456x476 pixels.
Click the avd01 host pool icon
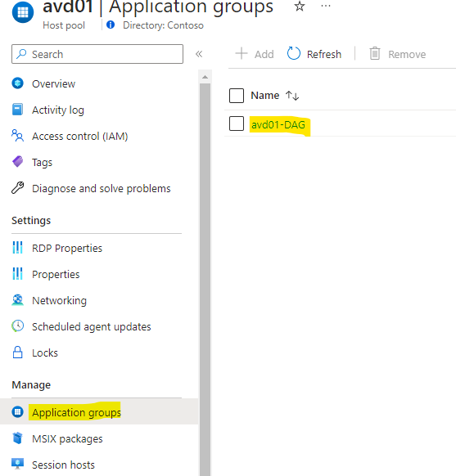point(23,12)
